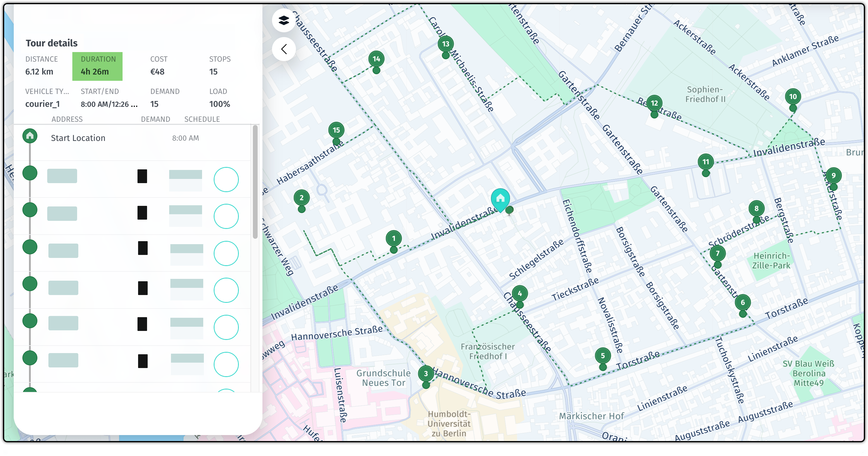Select stop marker 5 on Torstraße
868x456 pixels.
coord(603,355)
